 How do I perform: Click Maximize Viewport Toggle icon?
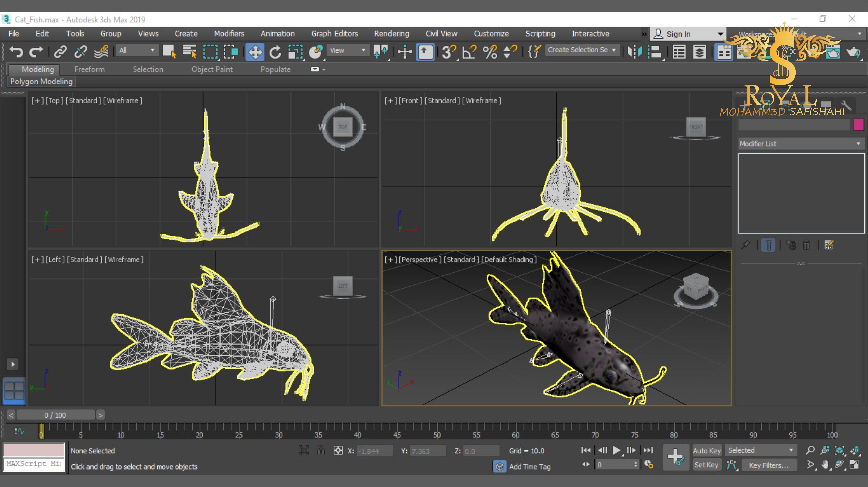coord(854,465)
